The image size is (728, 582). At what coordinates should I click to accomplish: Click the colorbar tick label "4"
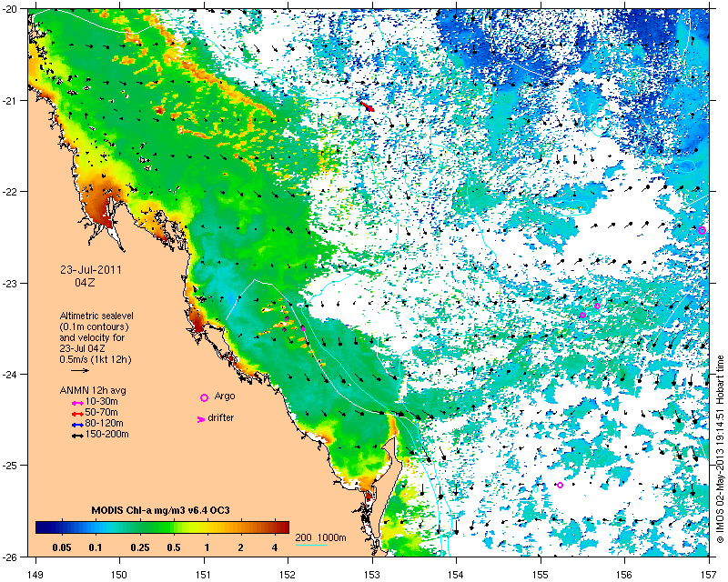coord(275,547)
